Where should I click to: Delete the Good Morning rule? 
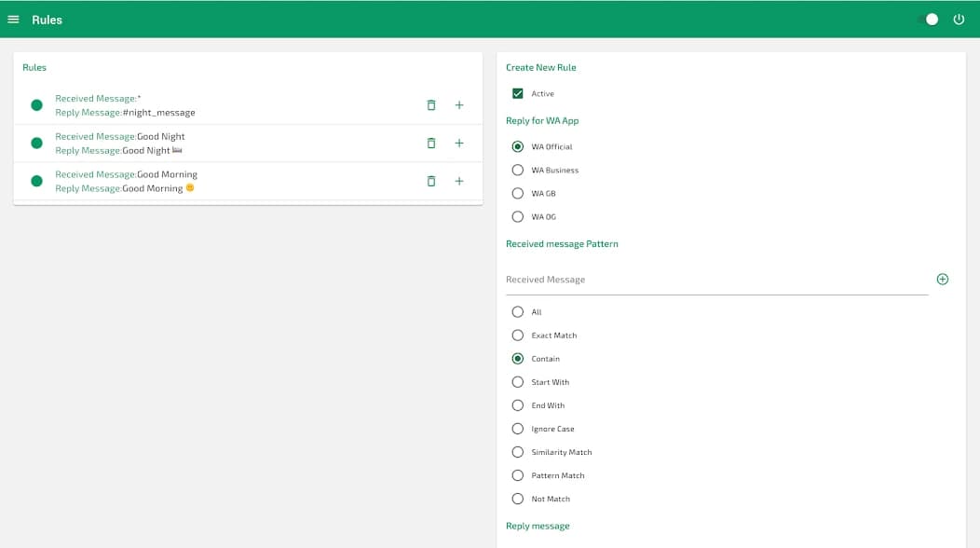pyautogui.click(x=431, y=182)
